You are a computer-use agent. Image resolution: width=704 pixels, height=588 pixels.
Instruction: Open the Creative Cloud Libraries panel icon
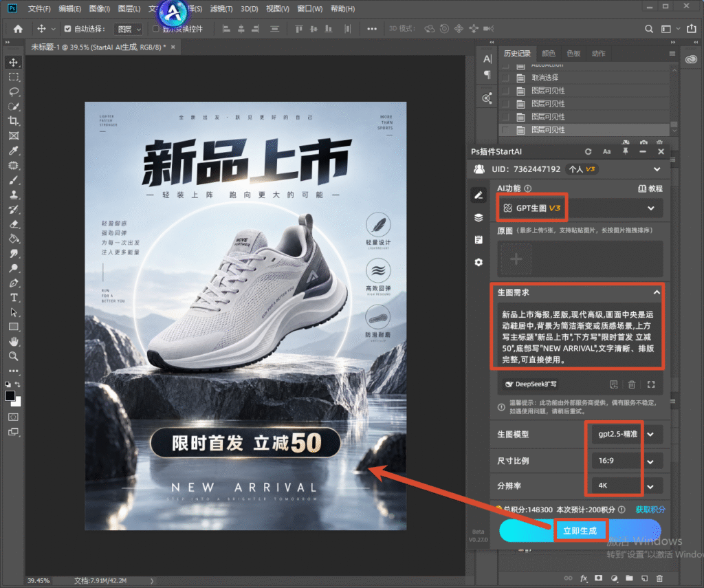(691, 59)
